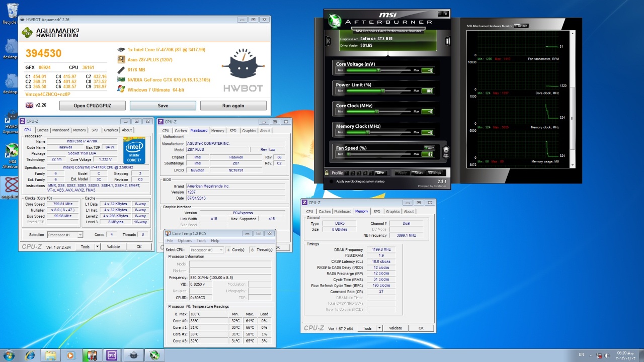Open HWBOT Aquamark desktop shortcut
This screenshot has height=362, width=644.
pos(10,123)
